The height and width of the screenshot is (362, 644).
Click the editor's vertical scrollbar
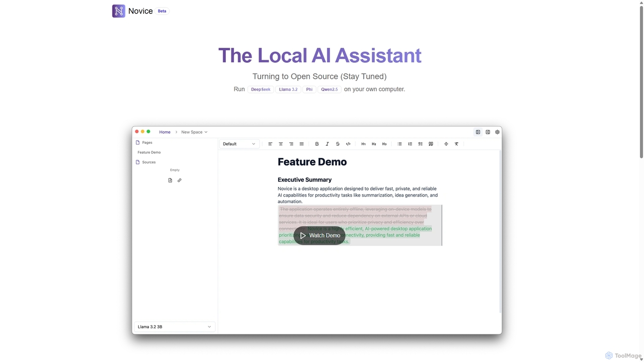tap(500, 231)
